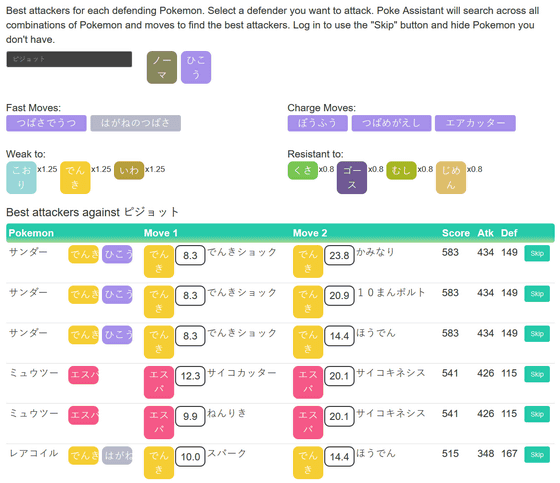This screenshot has height=483, width=560.
Task: Click the いわ (Rock) weakness badge
Action: coord(129,170)
